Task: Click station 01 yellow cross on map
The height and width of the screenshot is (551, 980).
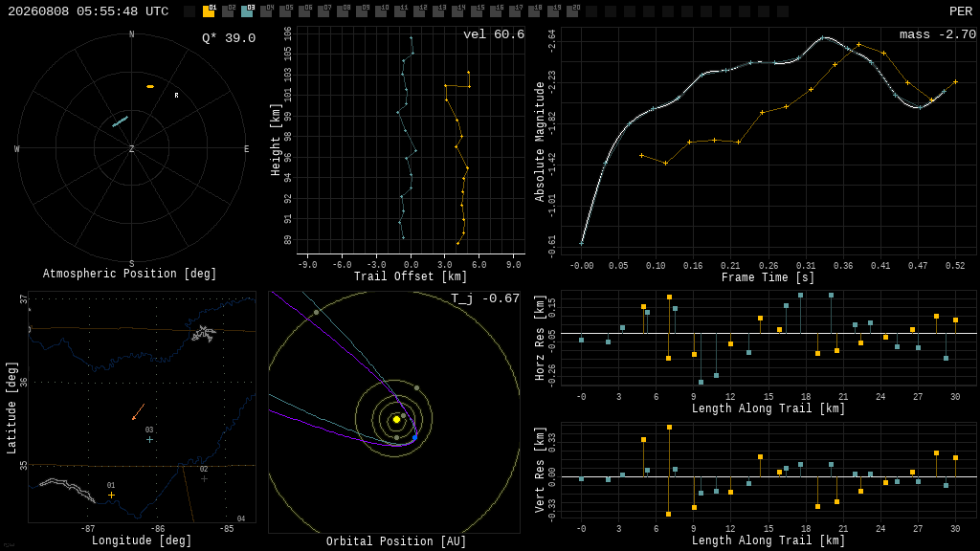Action: tap(111, 495)
